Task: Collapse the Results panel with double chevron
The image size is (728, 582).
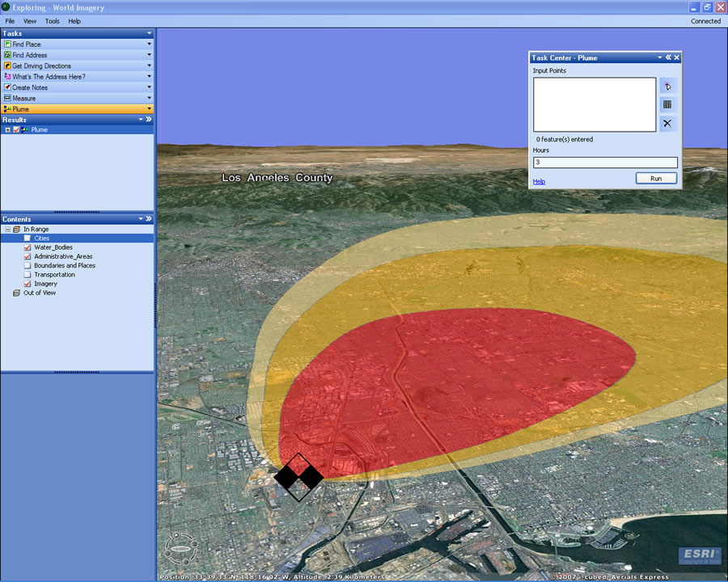Action: tap(149, 120)
